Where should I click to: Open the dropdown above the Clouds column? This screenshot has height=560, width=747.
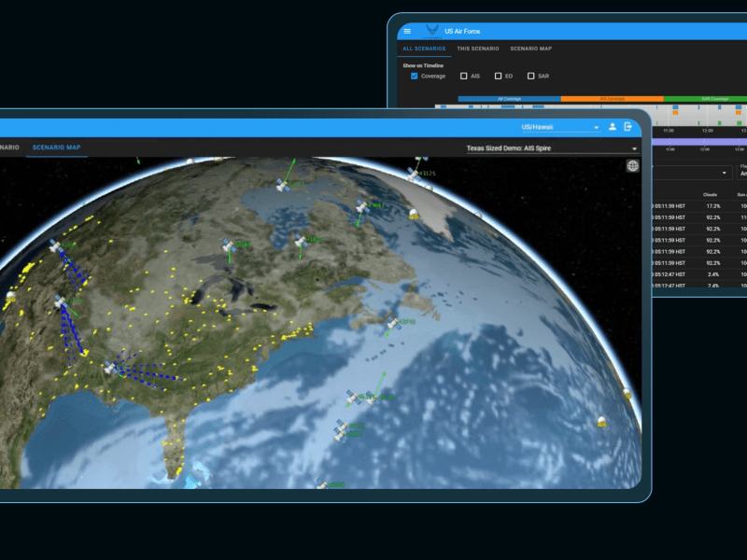pyautogui.click(x=693, y=173)
